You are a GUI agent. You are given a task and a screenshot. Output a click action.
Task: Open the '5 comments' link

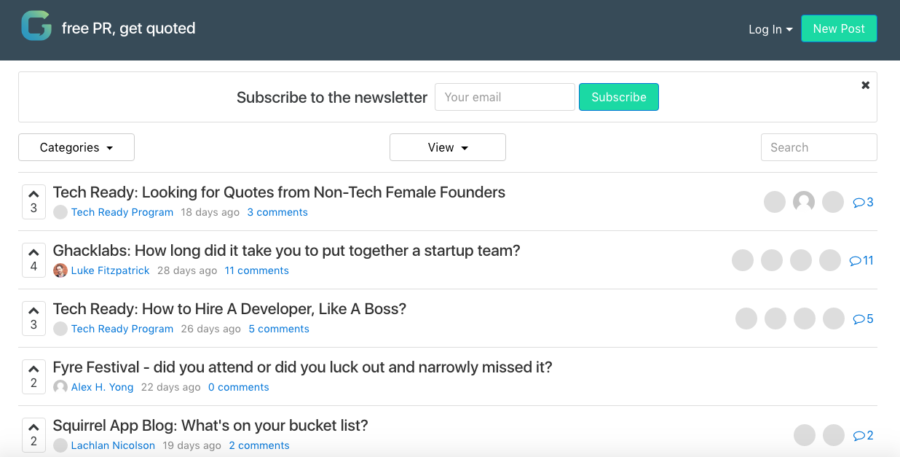click(x=279, y=329)
